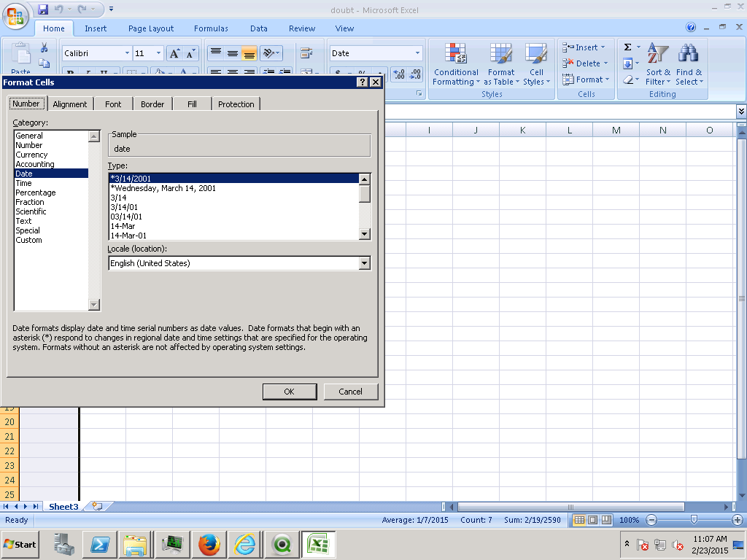Select the Currency category in the list
The image size is (747, 560).
(x=31, y=155)
